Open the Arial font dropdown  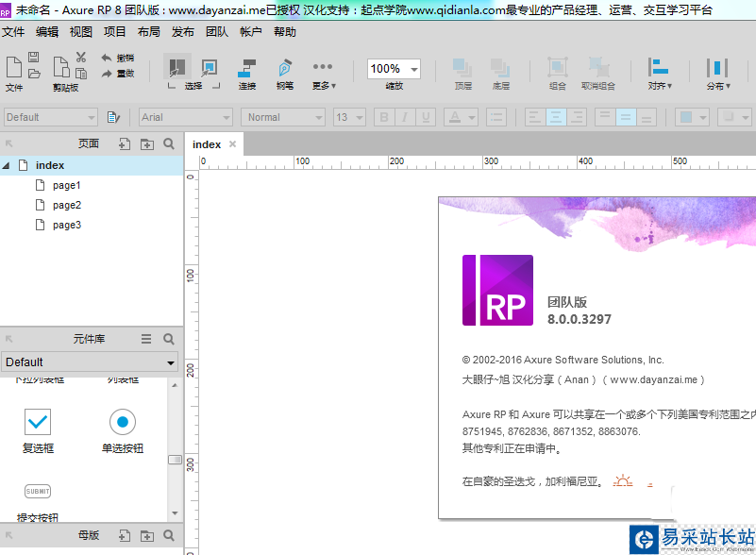coord(186,117)
